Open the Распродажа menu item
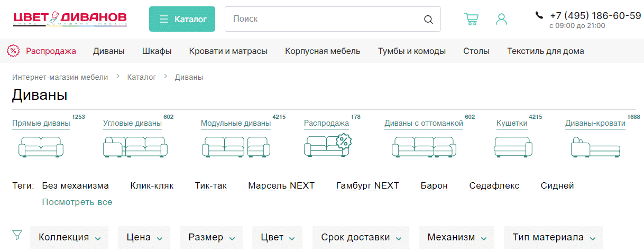The width and height of the screenshot is (644, 252). (51, 51)
